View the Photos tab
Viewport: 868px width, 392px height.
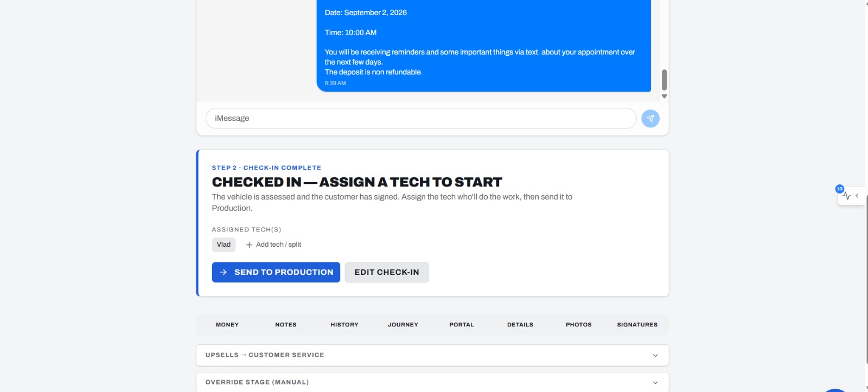click(579, 325)
